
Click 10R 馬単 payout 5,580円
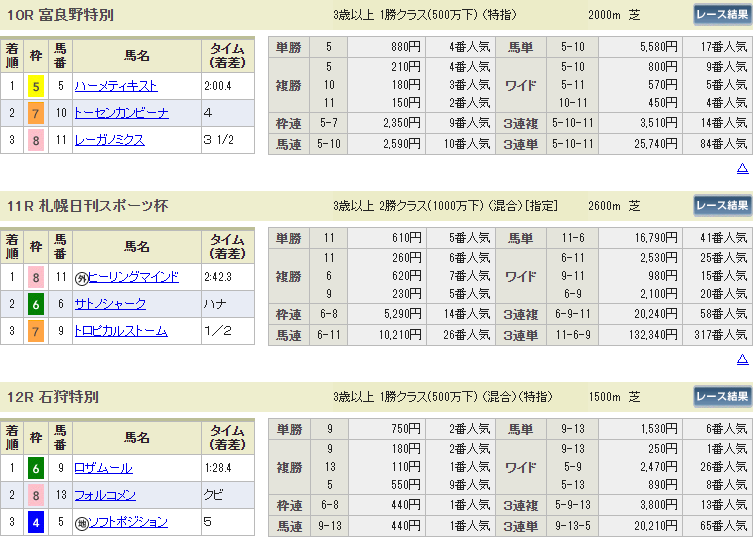pos(658,47)
